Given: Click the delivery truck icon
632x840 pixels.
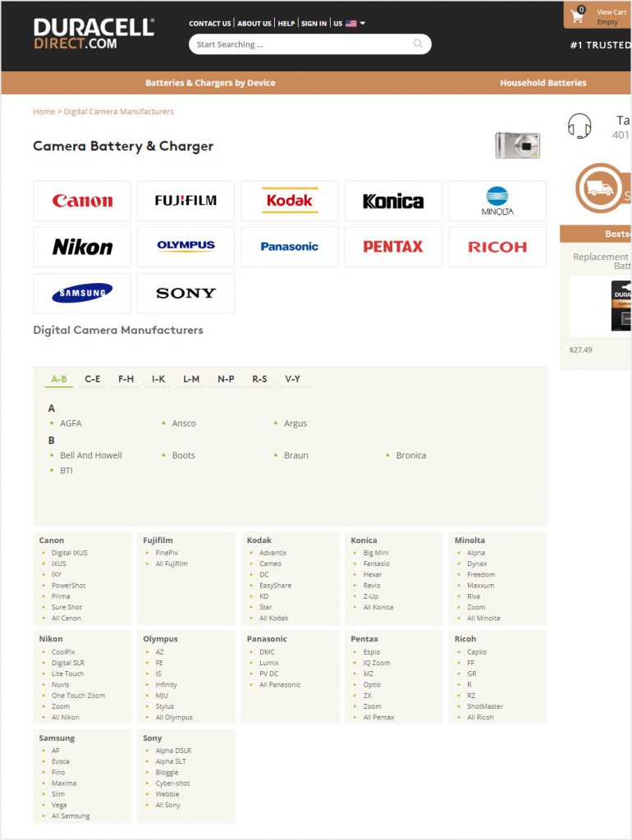Looking at the screenshot, I should click(600, 188).
